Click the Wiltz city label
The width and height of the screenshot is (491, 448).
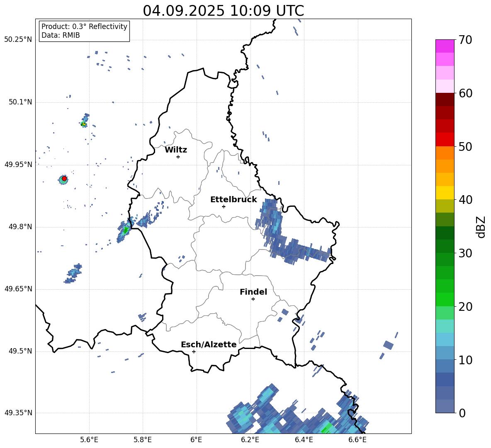(176, 150)
